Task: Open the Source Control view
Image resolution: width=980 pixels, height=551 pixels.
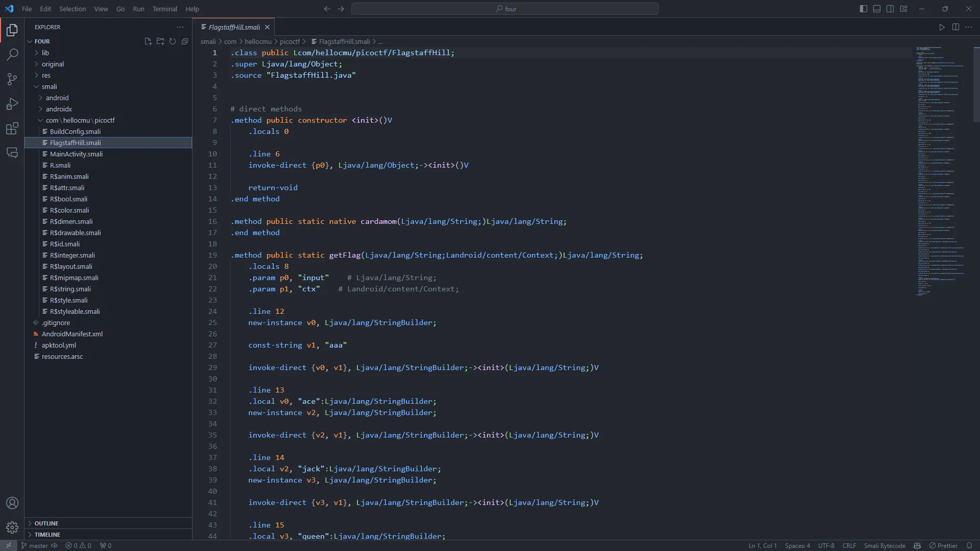Action: (x=12, y=79)
